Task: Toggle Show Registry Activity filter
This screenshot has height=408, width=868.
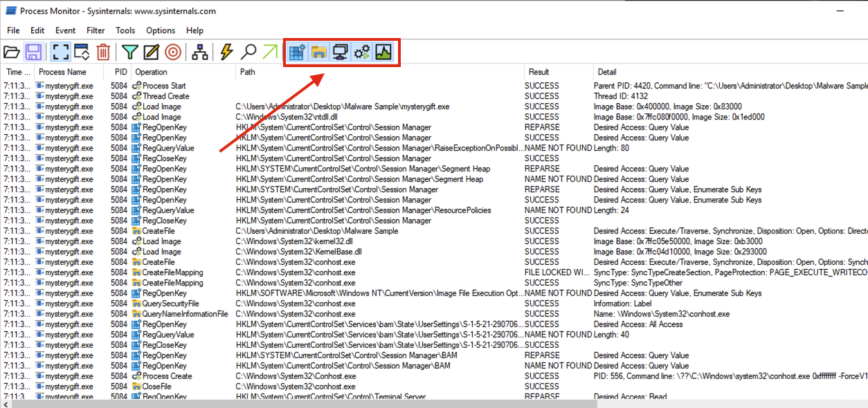Action: pyautogui.click(x=297, y=52)
